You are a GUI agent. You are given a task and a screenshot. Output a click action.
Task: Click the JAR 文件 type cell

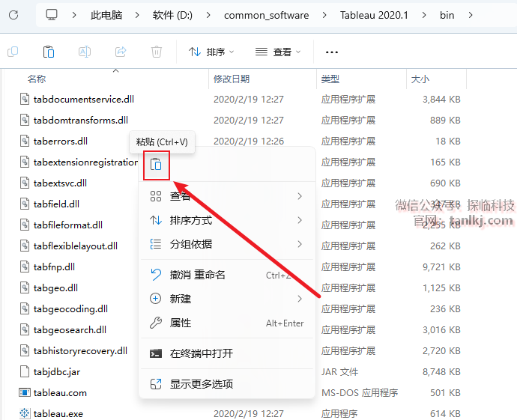339,371
